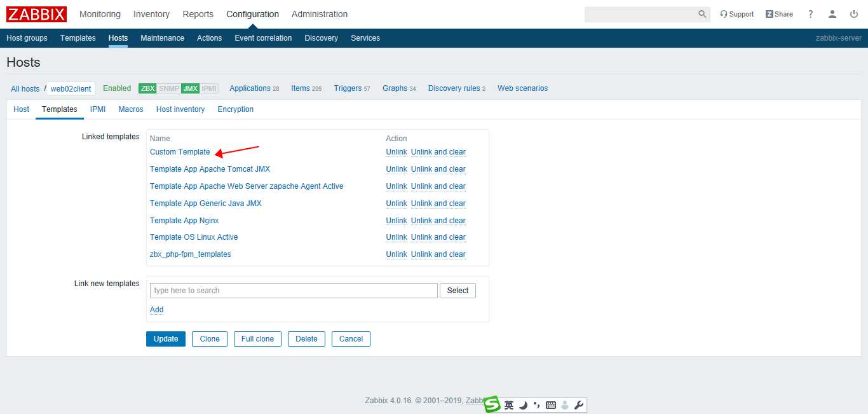
Task: Switch to the Host inventory tab
Action: (x=180, y=109)
